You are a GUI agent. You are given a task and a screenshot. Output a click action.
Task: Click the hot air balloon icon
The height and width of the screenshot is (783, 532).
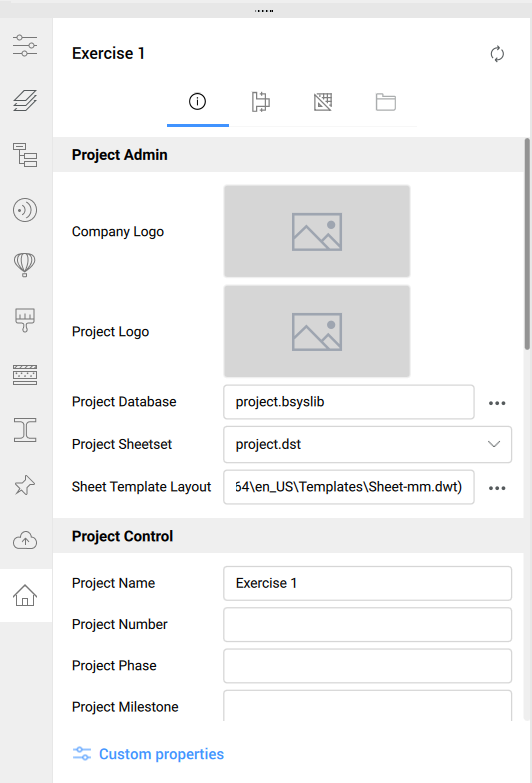[25, 265]
